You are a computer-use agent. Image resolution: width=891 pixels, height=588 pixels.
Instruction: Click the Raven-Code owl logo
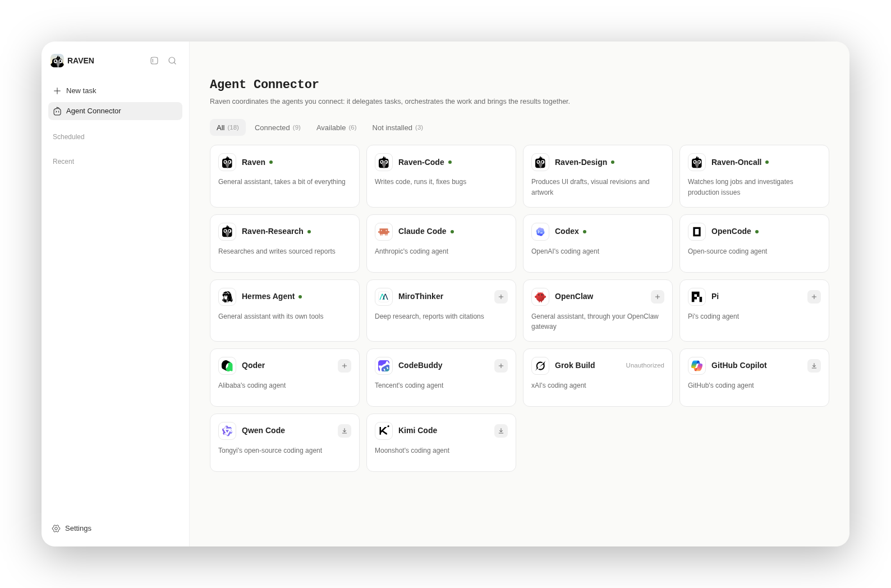pyautogui.click(x=384, y=162)
